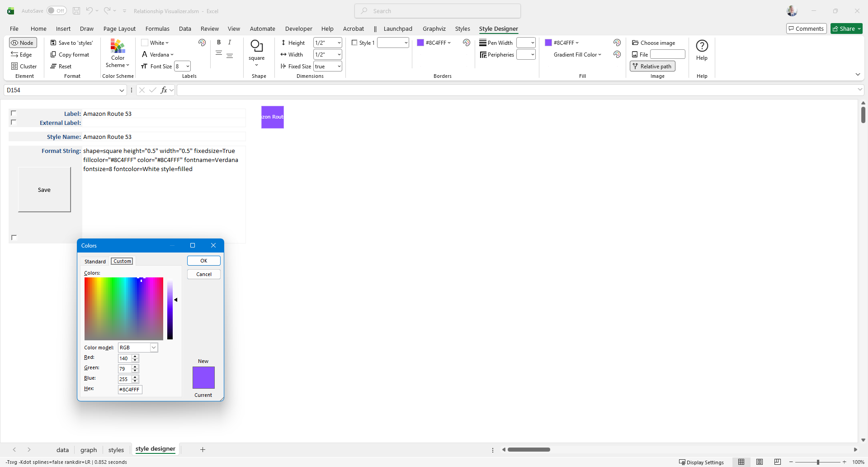The height and width of the screenshot is (467, 868).
Task: Tick the checkbox beside Label row
Action: pyautogui.click(x=14, y=114)
